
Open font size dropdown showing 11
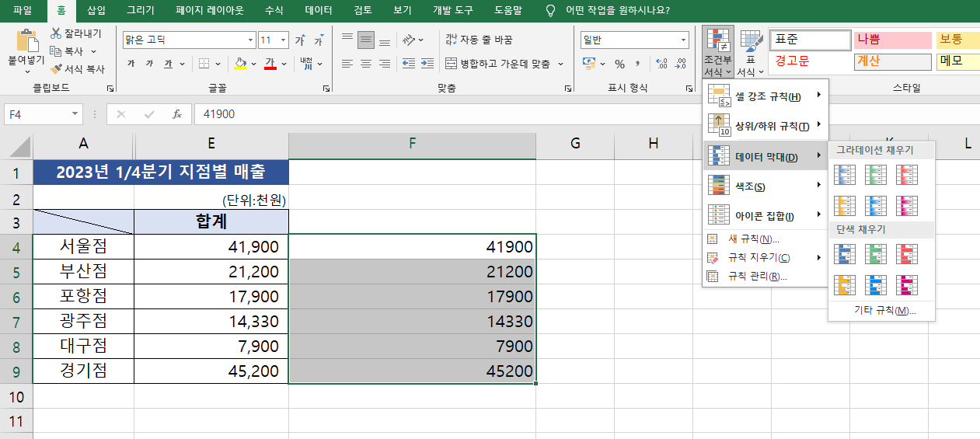click(283, 40)
